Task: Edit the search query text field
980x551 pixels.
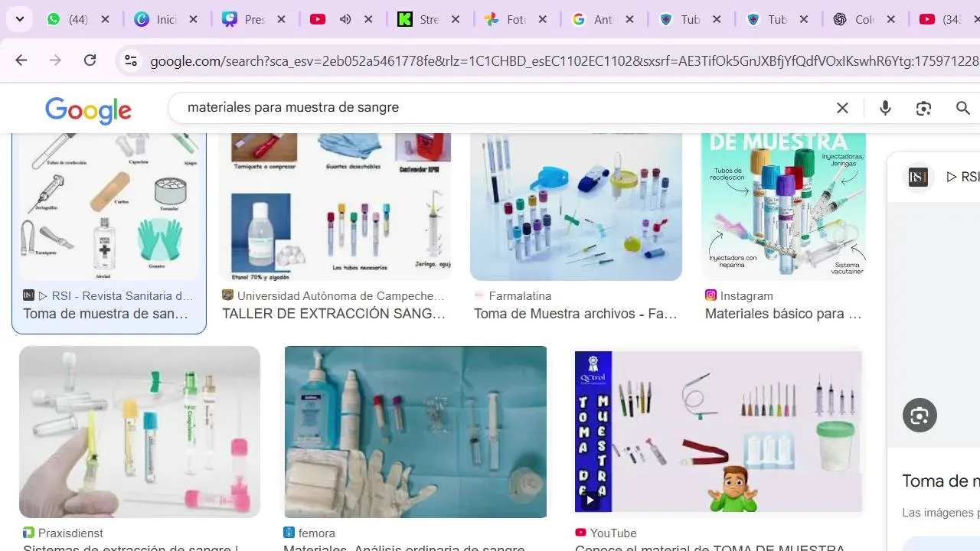Action: tap(505, 108)
